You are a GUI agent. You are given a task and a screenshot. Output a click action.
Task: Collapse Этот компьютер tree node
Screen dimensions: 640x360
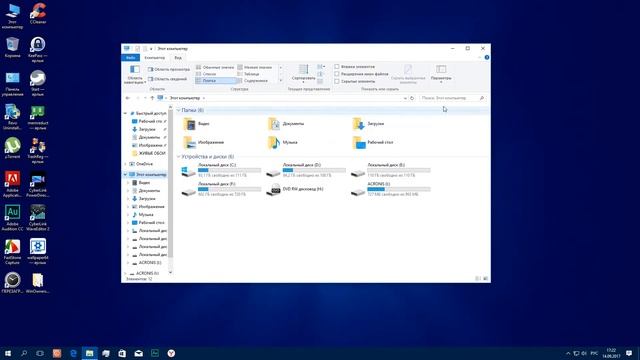tap(126, 175)
